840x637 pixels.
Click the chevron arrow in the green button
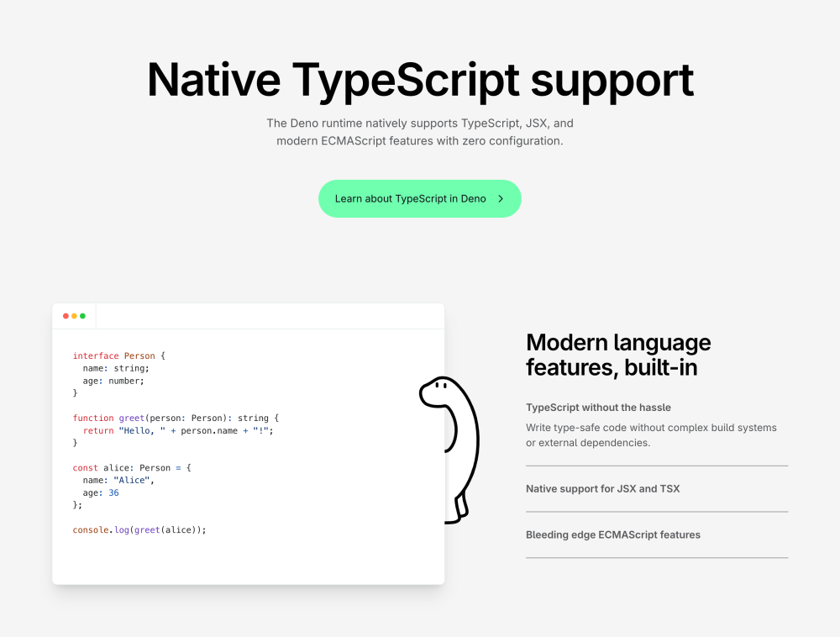coord(501,199)
